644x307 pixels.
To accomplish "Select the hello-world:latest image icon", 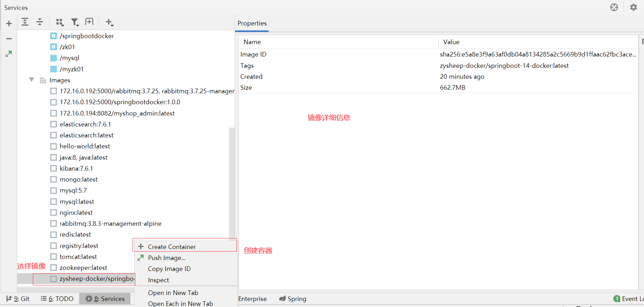I will (x=53, y=146).
